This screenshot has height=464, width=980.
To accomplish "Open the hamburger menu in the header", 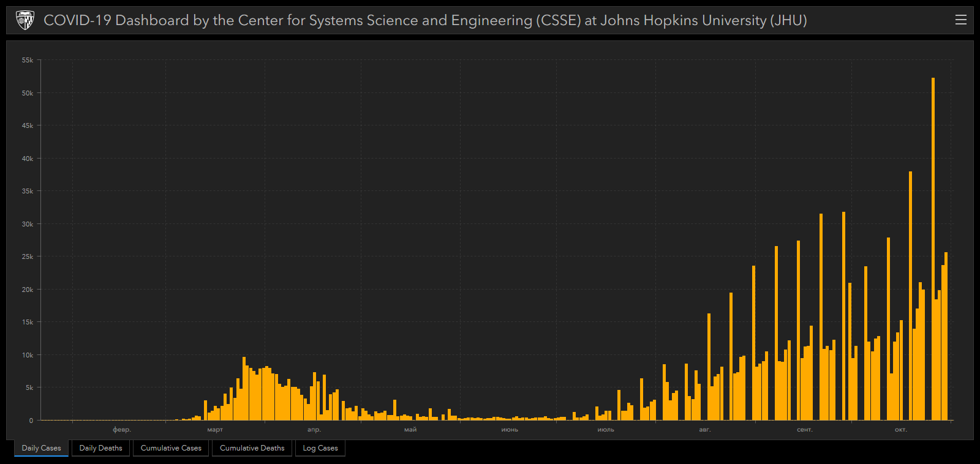I will pyautogui.click(x=960, y=20).
